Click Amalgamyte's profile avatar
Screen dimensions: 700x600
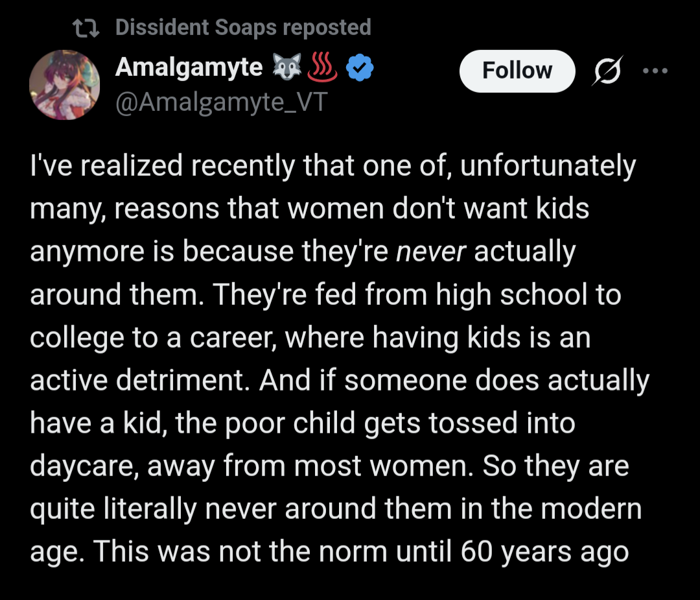click(64, 86)
